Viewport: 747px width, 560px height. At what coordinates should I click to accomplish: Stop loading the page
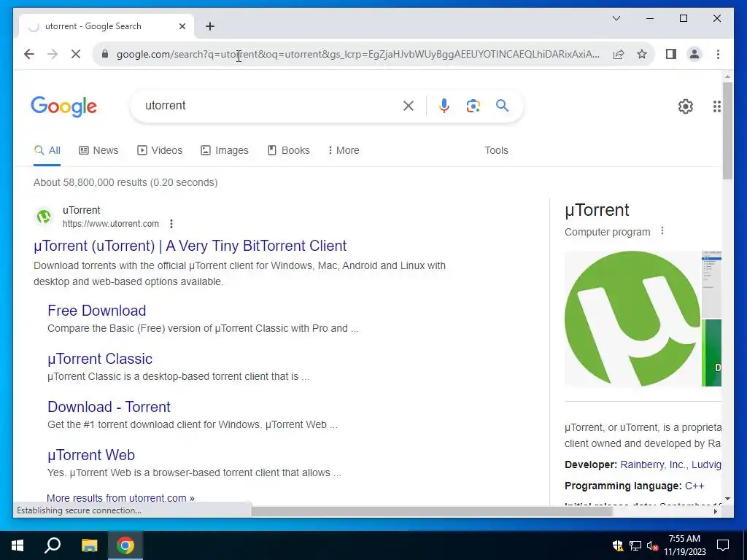coord(76,54)
